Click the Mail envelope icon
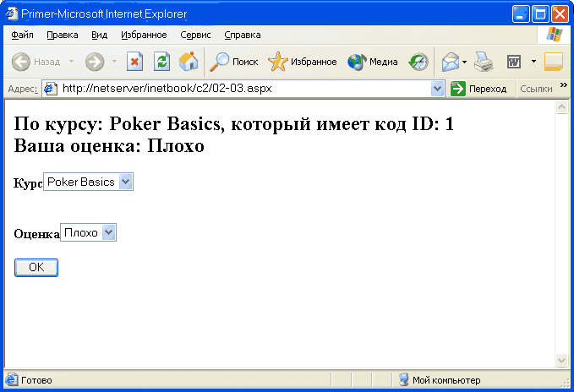 [451, 62]
